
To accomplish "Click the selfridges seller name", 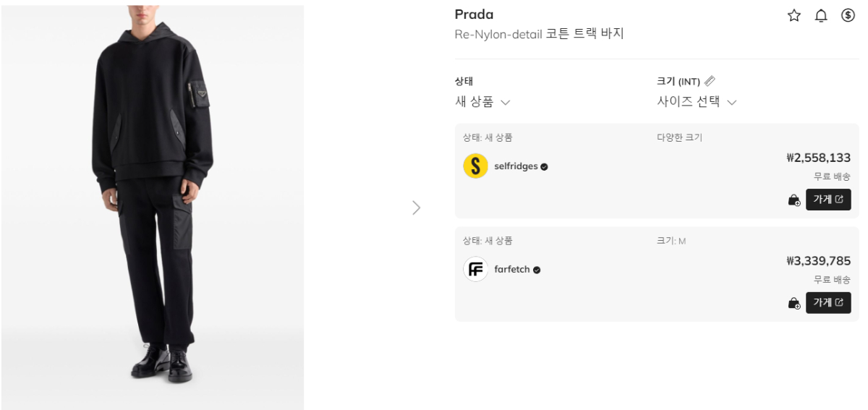I will point(516,166).
